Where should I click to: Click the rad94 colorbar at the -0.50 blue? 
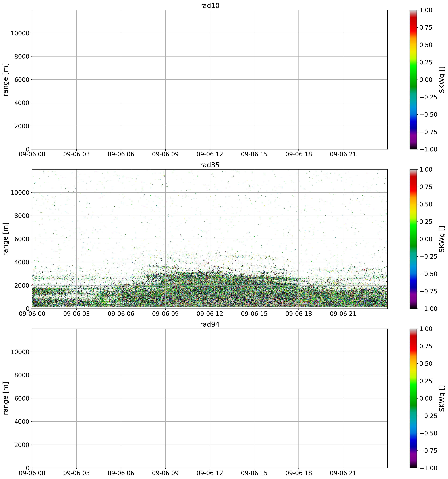(413, 433)
